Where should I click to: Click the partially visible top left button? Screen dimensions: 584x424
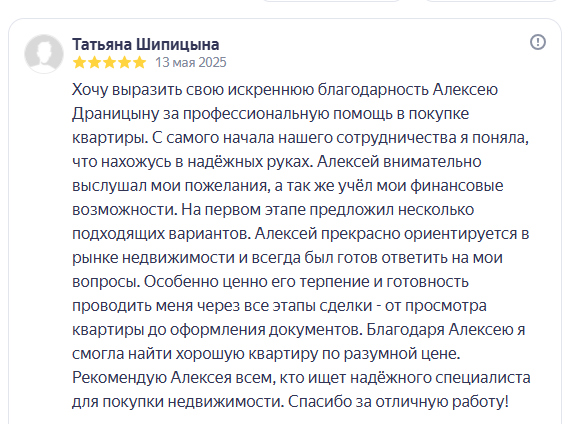pos(331,1)
